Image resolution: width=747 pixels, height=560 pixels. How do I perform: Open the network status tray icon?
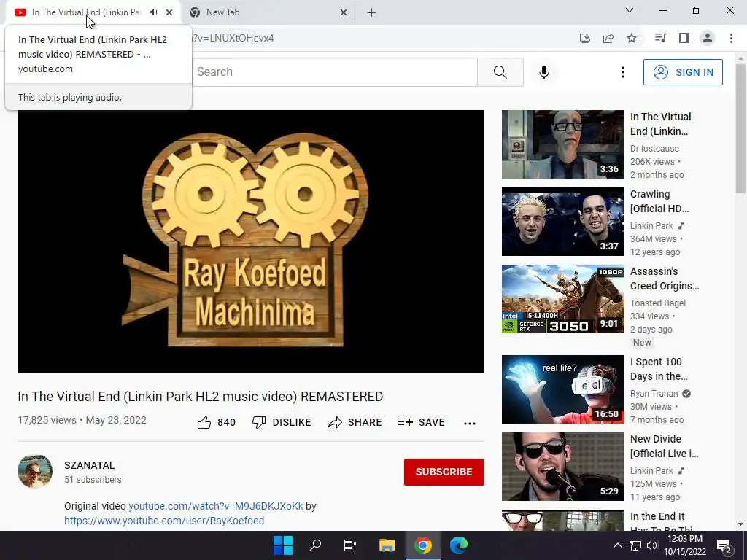(x=635, y=545)
